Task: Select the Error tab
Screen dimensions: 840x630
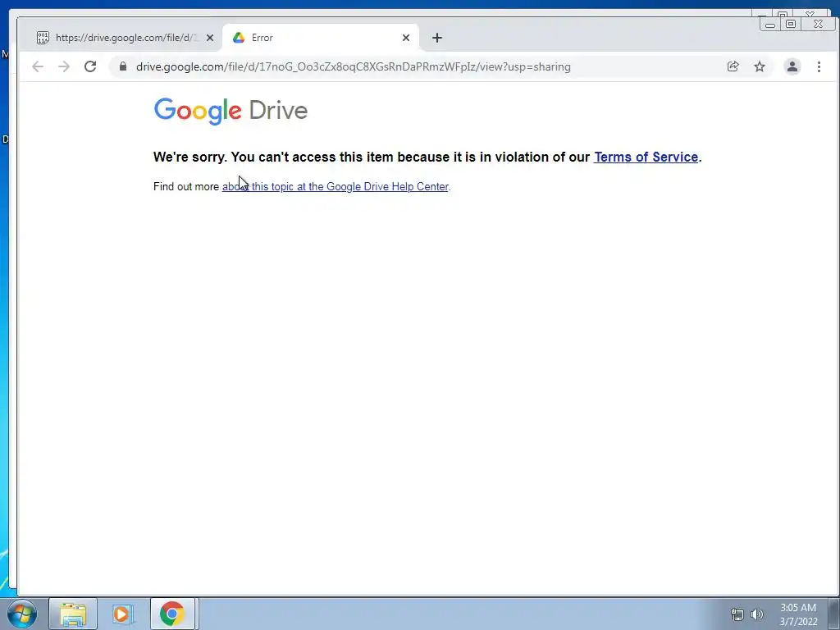Action: [321, 38]
